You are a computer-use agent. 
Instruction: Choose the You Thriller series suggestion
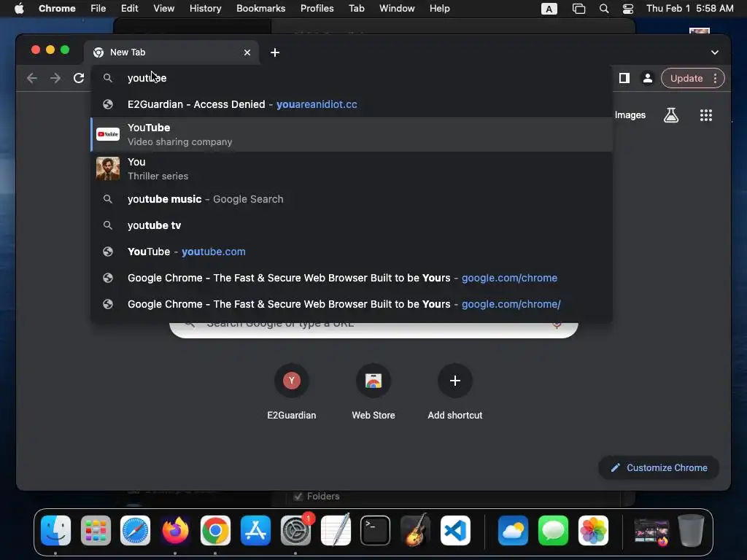pyautogui.click(x=351, y=168)
